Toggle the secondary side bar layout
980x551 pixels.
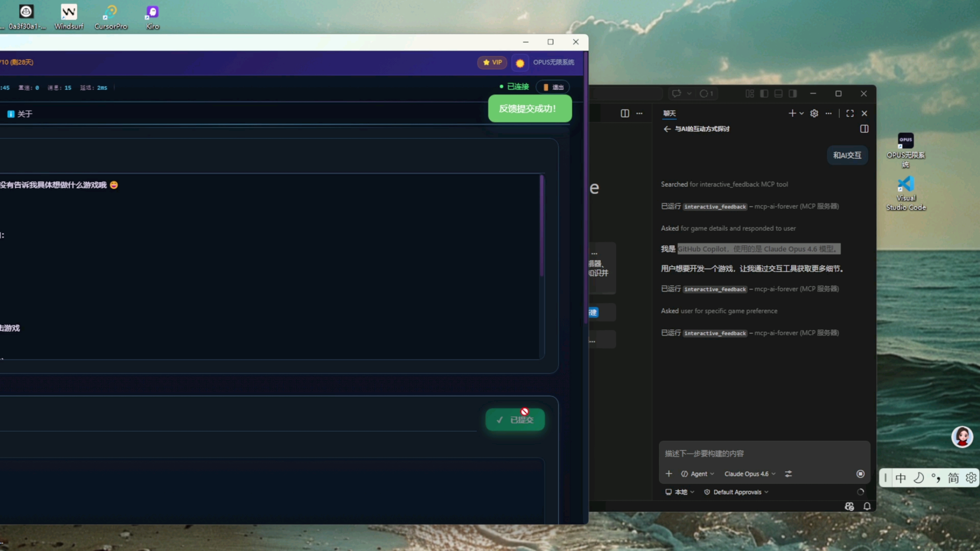(x=792, y=94)
